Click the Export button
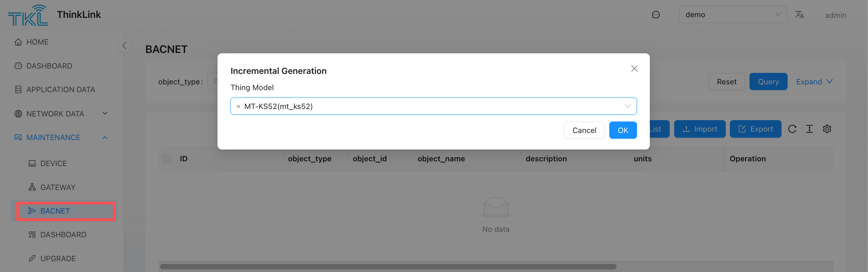Screen dimensions: 868x272 [x=755, y=129]
